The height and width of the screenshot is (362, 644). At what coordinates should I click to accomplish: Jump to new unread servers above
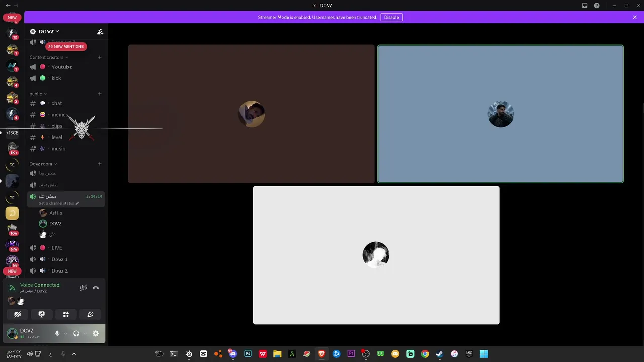pyautogui.click(x=12, y=17)
